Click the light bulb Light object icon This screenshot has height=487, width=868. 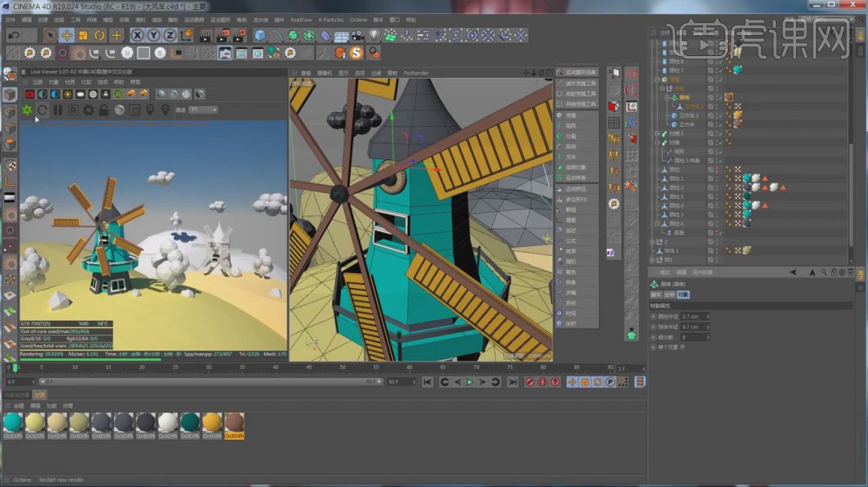click(374, 35)
